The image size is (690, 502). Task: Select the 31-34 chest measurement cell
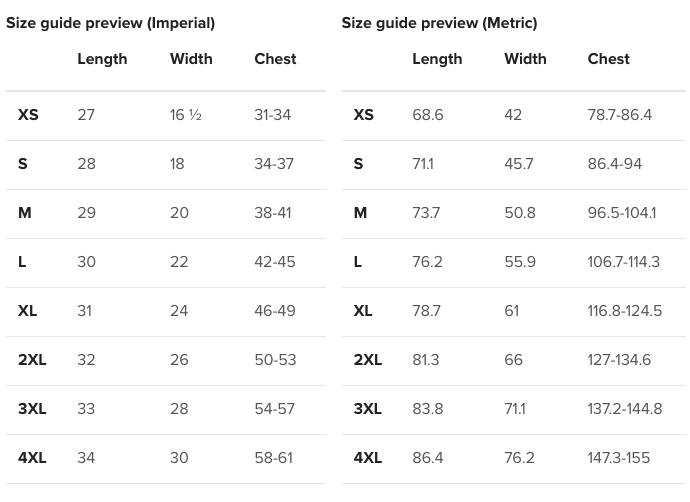(x=272, y=115)
